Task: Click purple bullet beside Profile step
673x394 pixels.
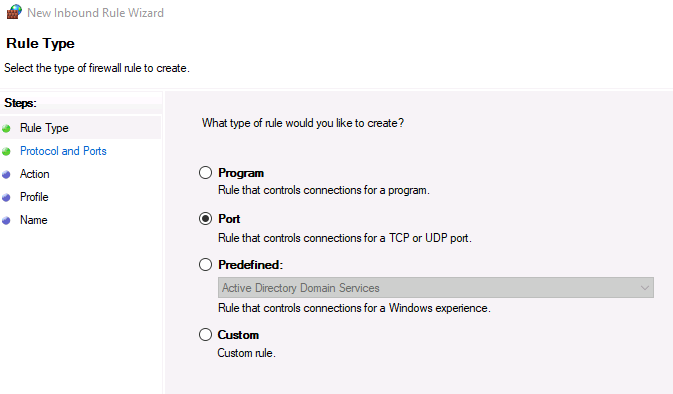Action: click(6, 197)
